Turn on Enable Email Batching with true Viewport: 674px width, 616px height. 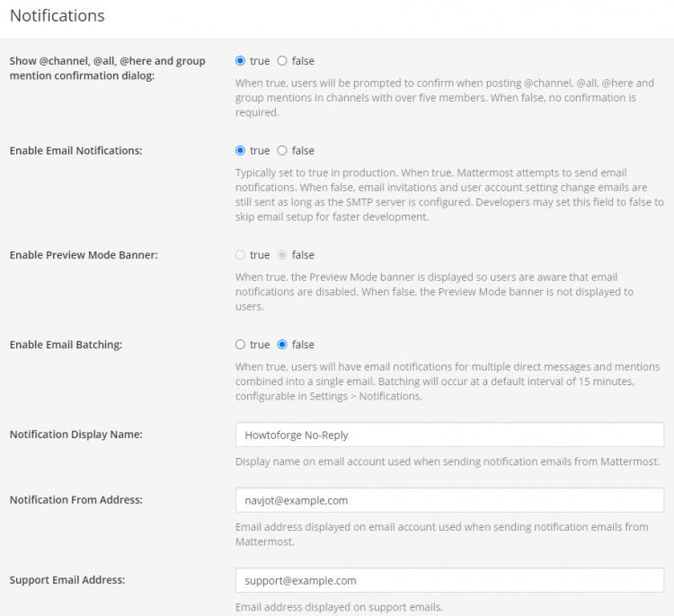240,345
